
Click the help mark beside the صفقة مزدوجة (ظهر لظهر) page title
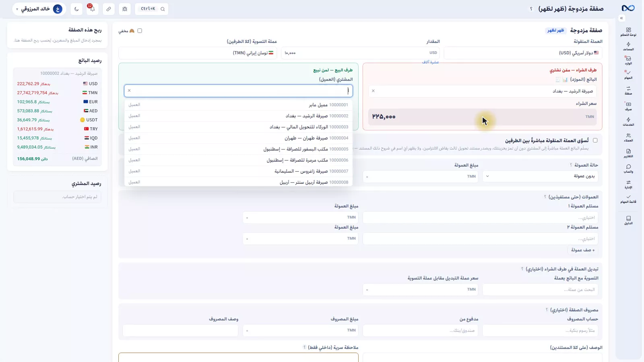click(531, 9)
